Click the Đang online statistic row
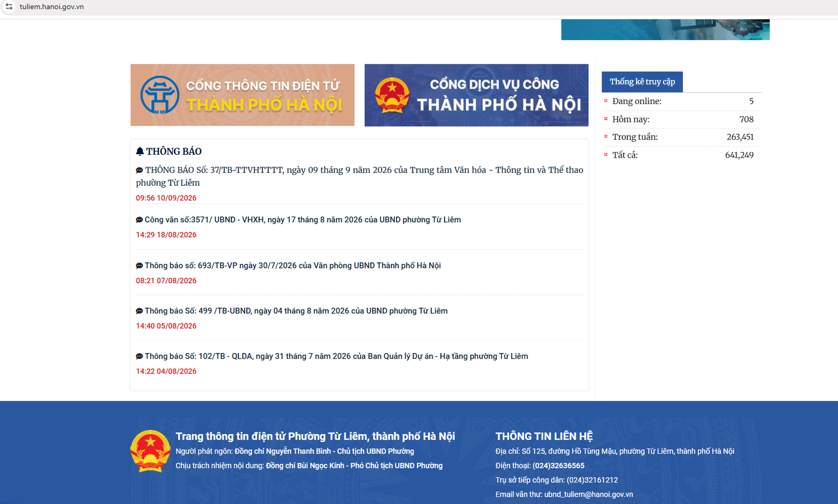The height and width of the screenshot is (504, 838). [x=682, y=101]
